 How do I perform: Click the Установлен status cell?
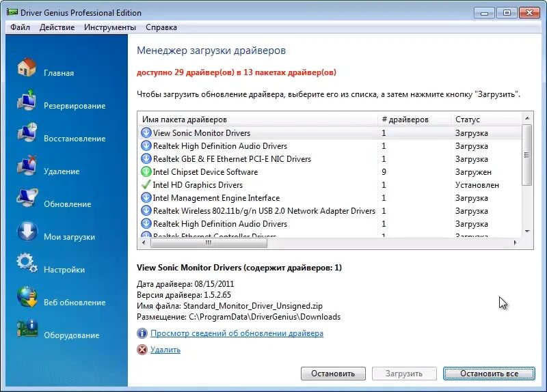tap(477, 185)
